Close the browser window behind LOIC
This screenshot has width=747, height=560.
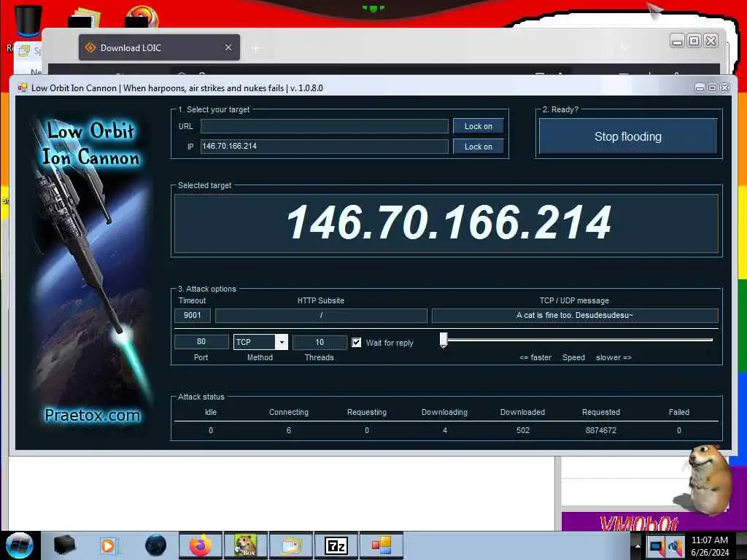(x=711, y=41)
